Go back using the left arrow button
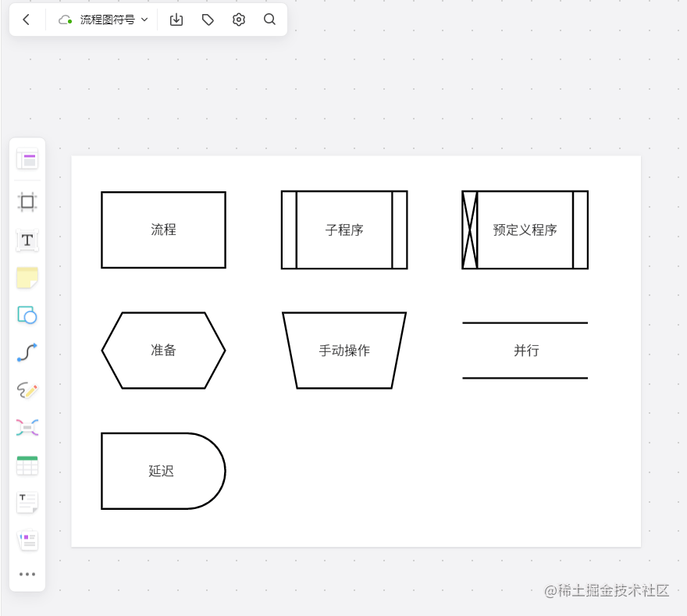687x616 pixels. [x=25, y=20]
